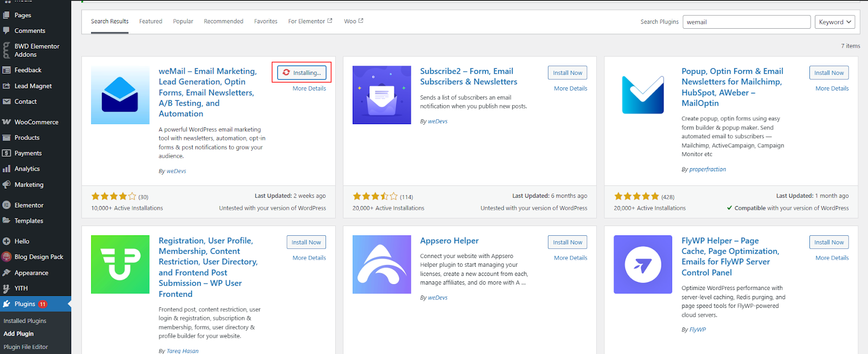Click the Plugins update count badge
868x354 pixels.
pyautogui.click(x=43, y=304)
